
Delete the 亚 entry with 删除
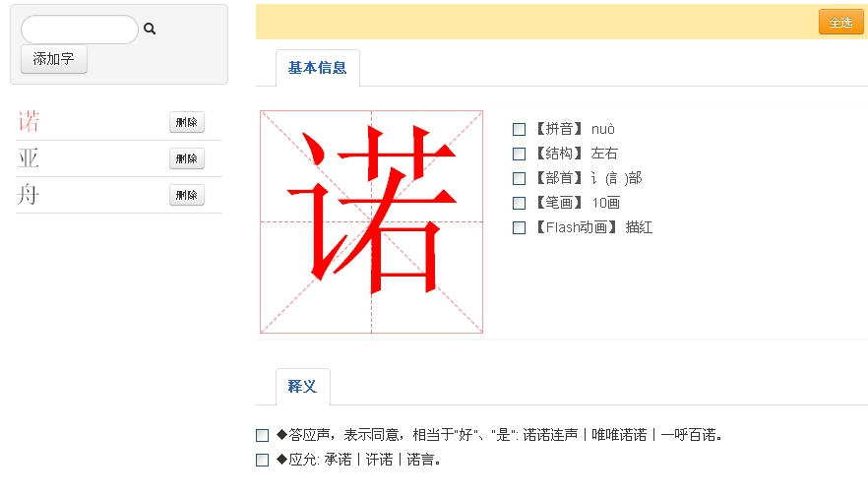click(187, 158)
